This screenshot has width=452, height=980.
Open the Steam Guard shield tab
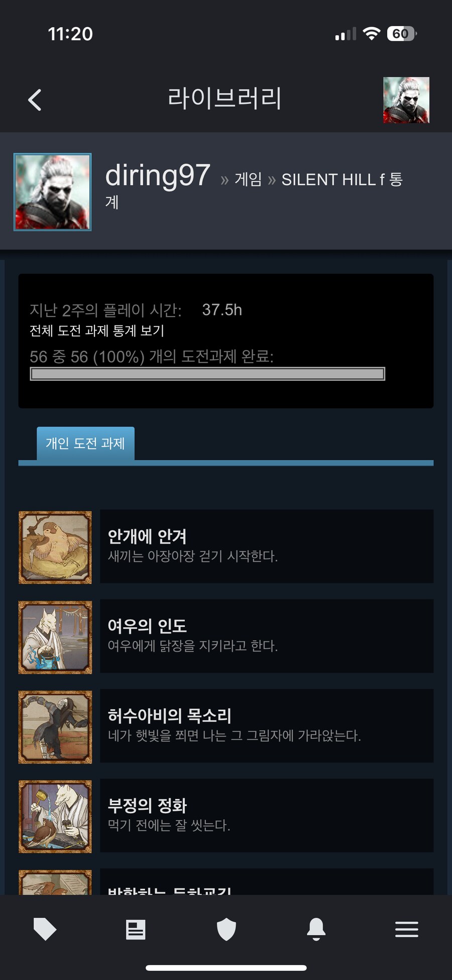click(226, 929)
